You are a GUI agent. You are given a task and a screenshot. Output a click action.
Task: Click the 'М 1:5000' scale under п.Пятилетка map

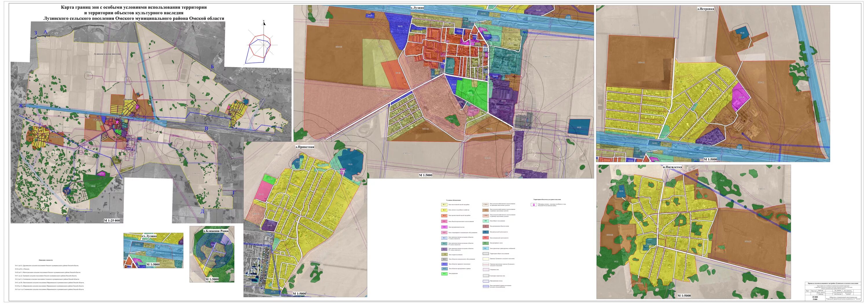coord(684,296)
